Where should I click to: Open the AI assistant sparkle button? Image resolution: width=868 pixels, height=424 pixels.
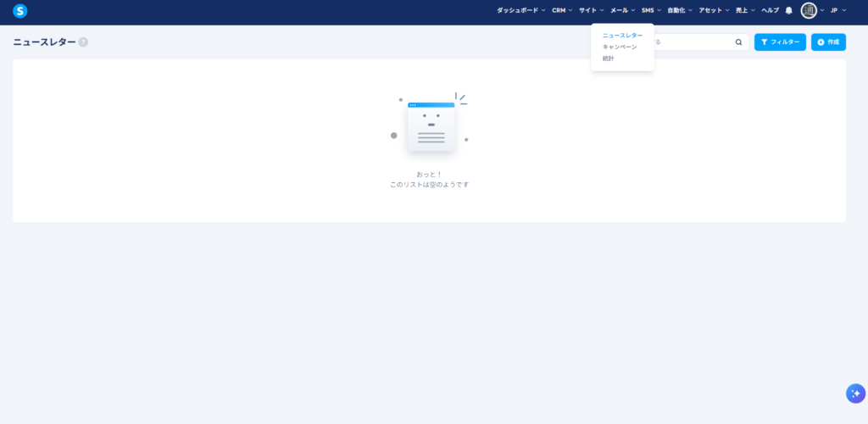tap(854, 393)
